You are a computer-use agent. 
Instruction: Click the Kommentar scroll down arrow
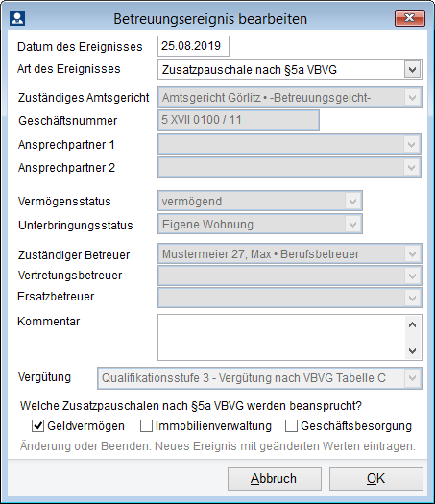413,350
